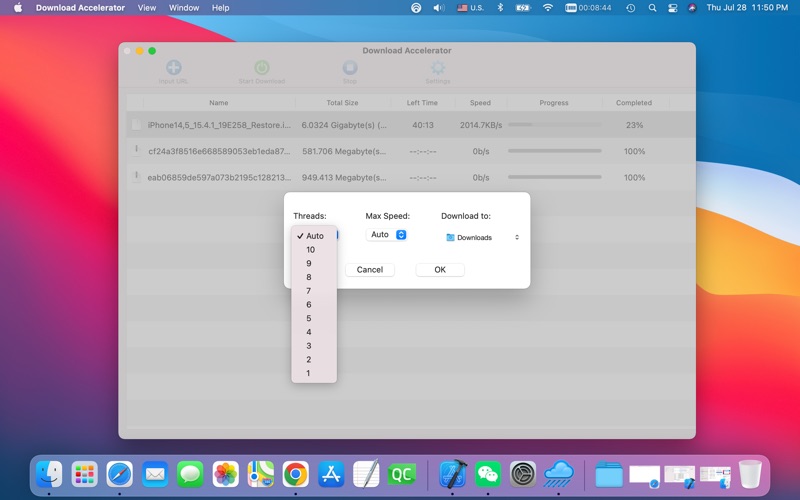Click progress bar of eab06859de597 row
800x500 pixels.
point(555,177)
